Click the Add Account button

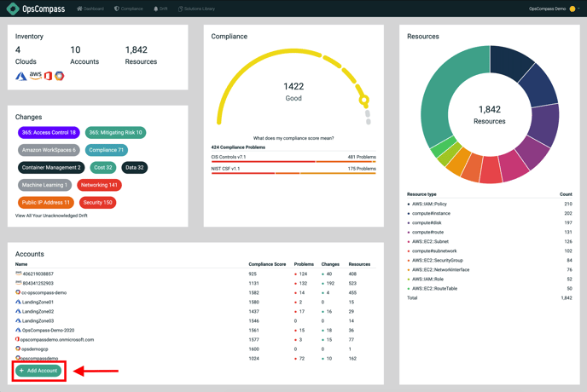coord(38,371)
